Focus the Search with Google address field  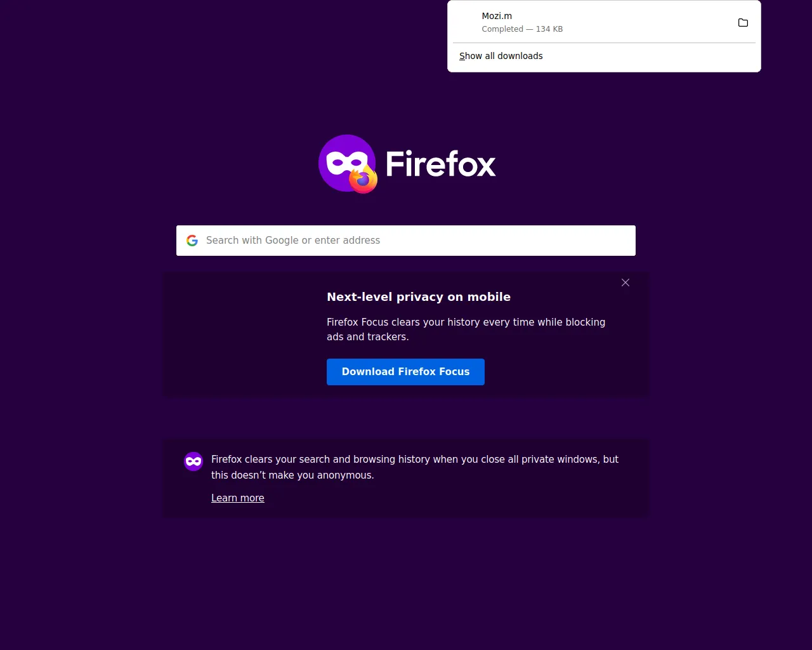pos(406,241)
